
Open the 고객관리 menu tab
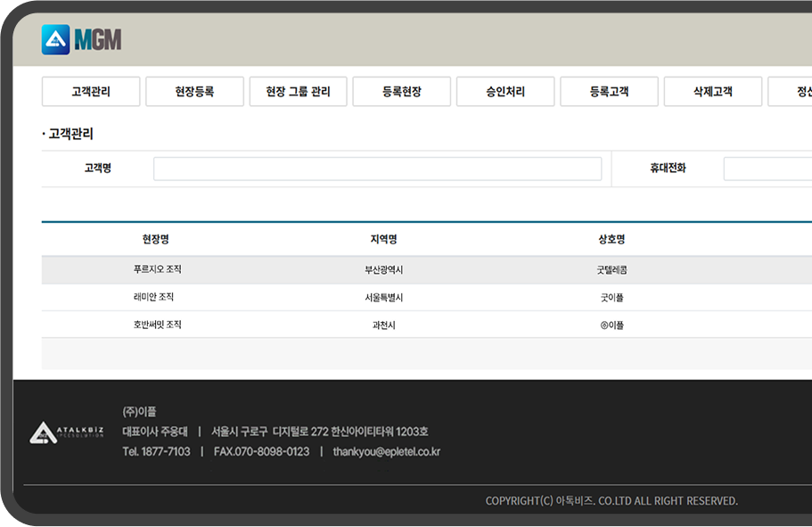[91, 92]
